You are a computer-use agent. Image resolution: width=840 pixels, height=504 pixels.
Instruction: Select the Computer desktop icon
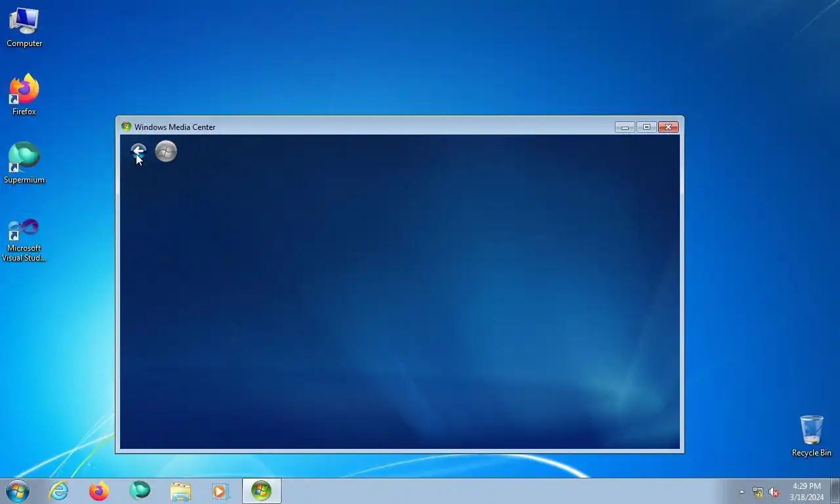click(x=24, y=28)
